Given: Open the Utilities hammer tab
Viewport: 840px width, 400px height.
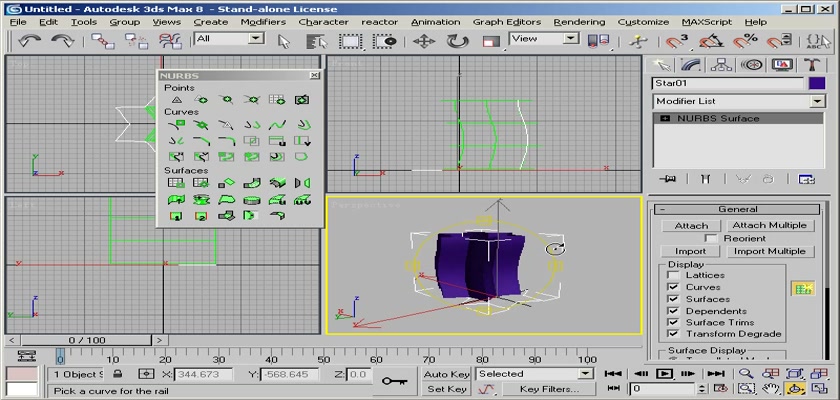Looking at the screenshot, I should coord(812,65).
